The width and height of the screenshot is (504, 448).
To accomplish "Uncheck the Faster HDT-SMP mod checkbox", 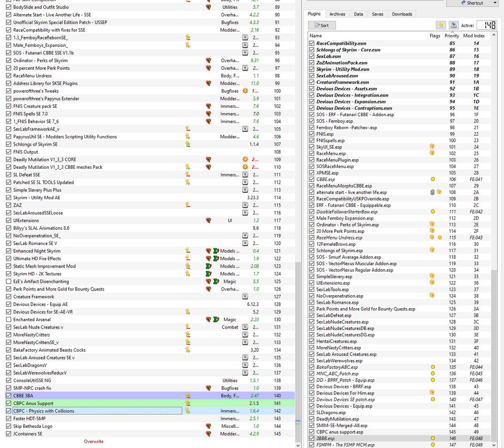I will 9,419.
